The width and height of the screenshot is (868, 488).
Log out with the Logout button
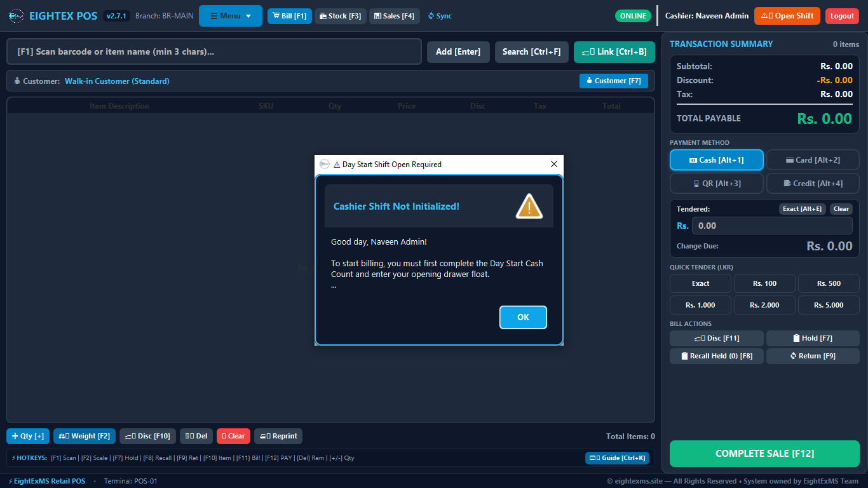[x=842, y=16]
